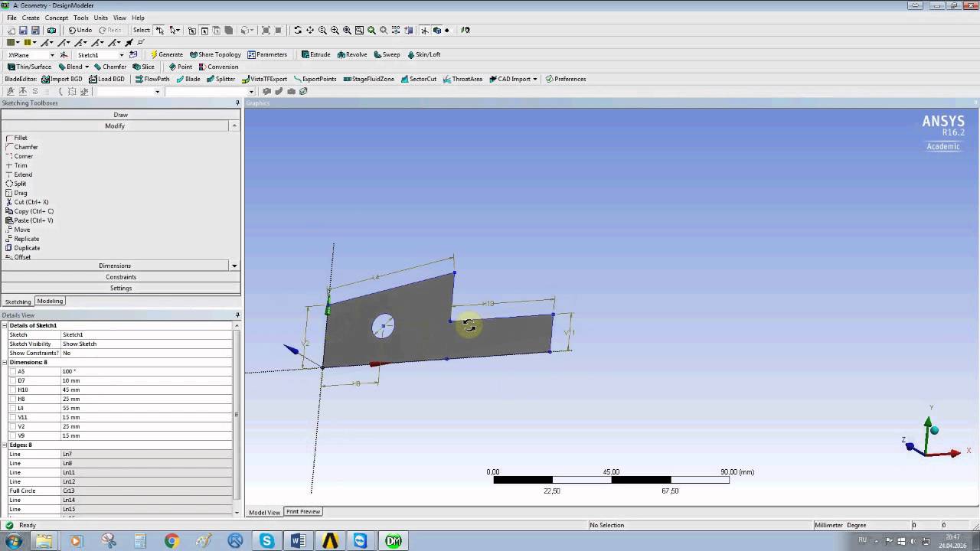Select the Blade tool
This screenshot has width=980, height=551.
pyautogui.click(x=188, y=79)
